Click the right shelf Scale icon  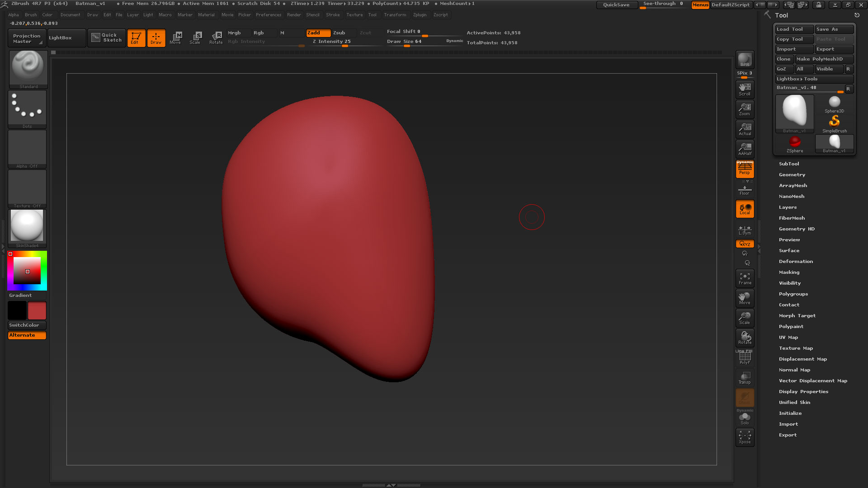click(x=745, y=318)
